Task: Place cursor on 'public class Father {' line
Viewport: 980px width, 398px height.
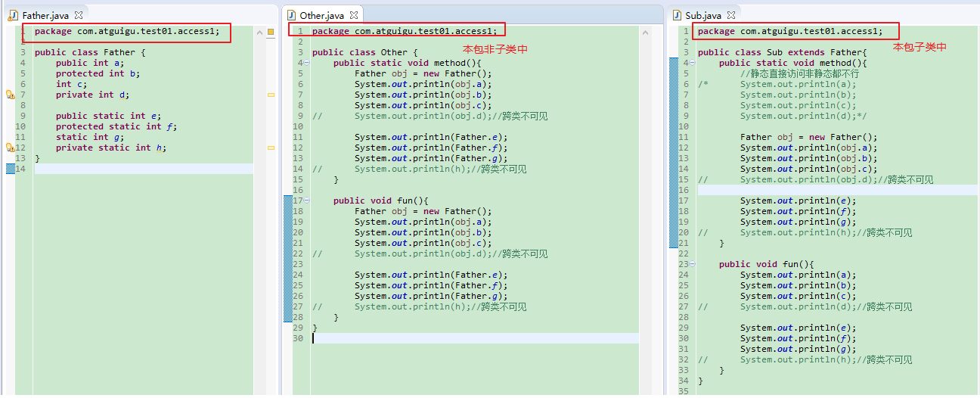Action: tap(90, 52)
